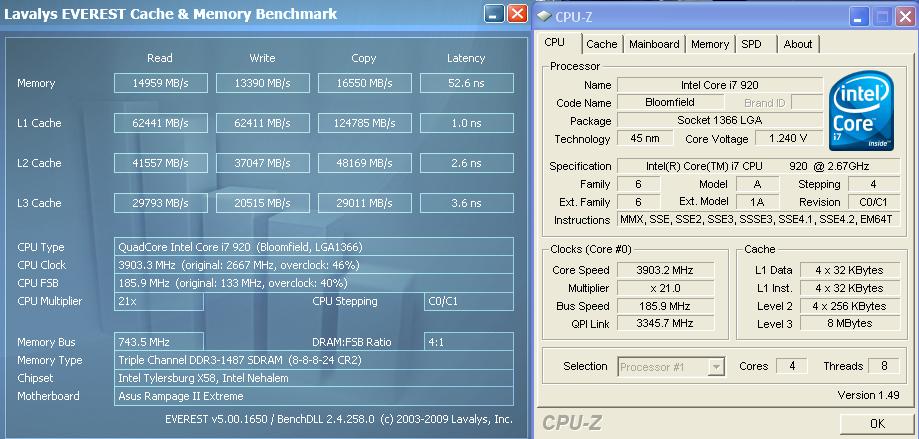Viewport: 919px width, 439px height.
Task: Click the L1 Inst. 4 x 32 KBytes field
Action: click(850, 288)
